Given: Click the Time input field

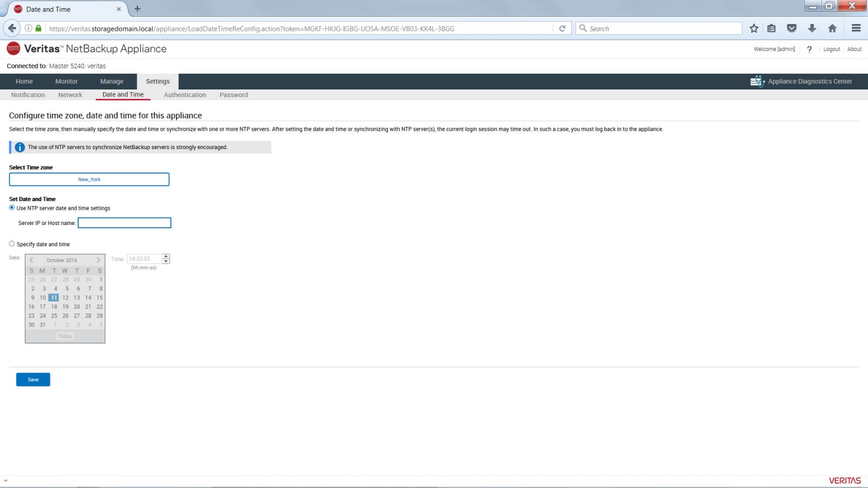Looking at the screenshot, I should pos(144,259).
